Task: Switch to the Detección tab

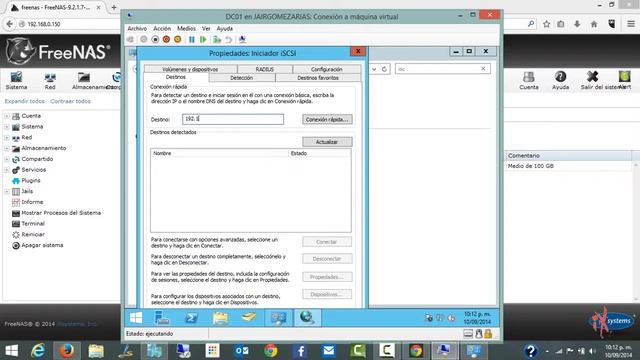Action: click(x=242, y=78)
